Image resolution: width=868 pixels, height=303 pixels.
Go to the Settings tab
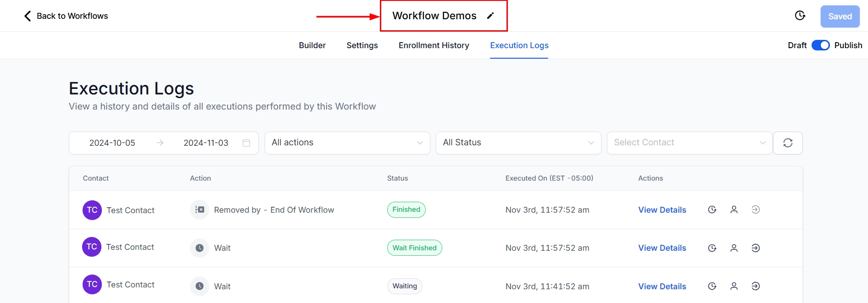pyautogui.click(x=362, y=45)
